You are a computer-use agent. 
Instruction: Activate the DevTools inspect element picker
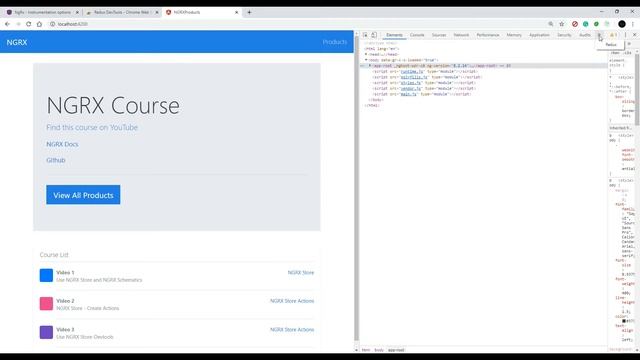(365, 35)
